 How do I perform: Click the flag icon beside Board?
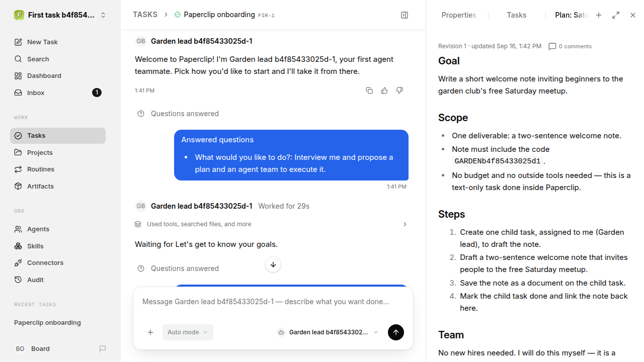103,348
